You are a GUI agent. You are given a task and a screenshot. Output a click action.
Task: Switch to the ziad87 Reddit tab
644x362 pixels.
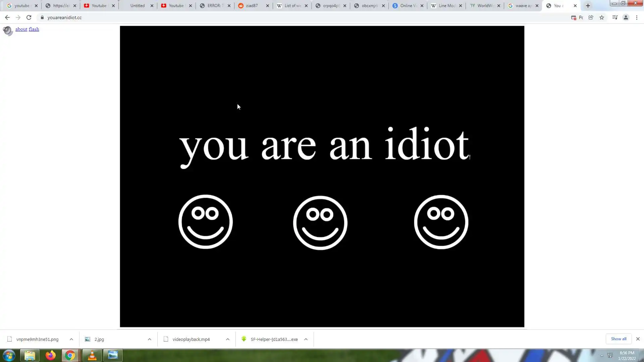coord(252,6)
